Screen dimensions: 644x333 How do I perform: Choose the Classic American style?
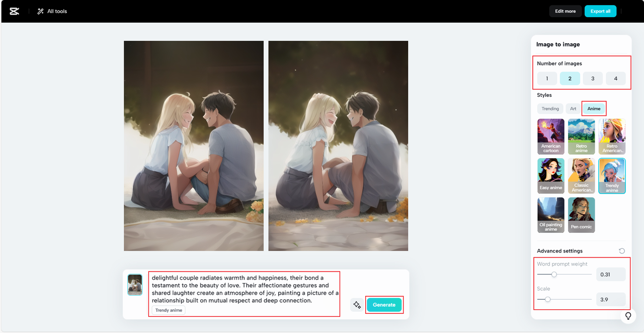coord(582,176)
